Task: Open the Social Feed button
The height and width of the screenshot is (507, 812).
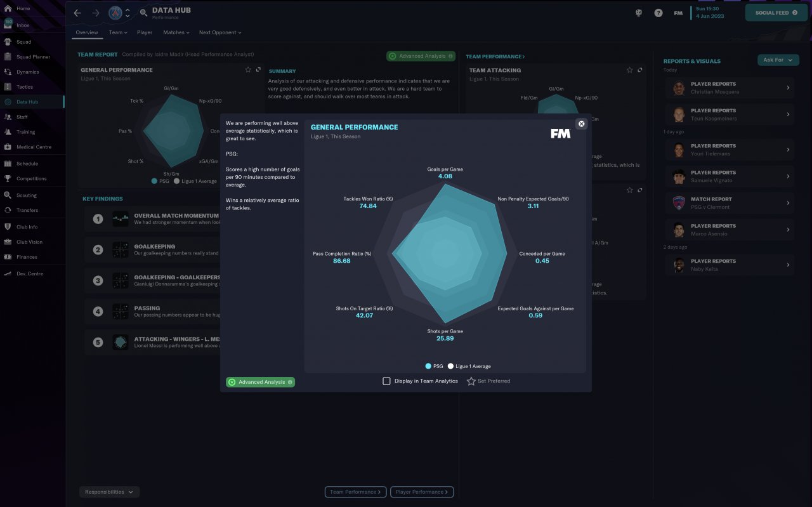Action: pos(776,13)
